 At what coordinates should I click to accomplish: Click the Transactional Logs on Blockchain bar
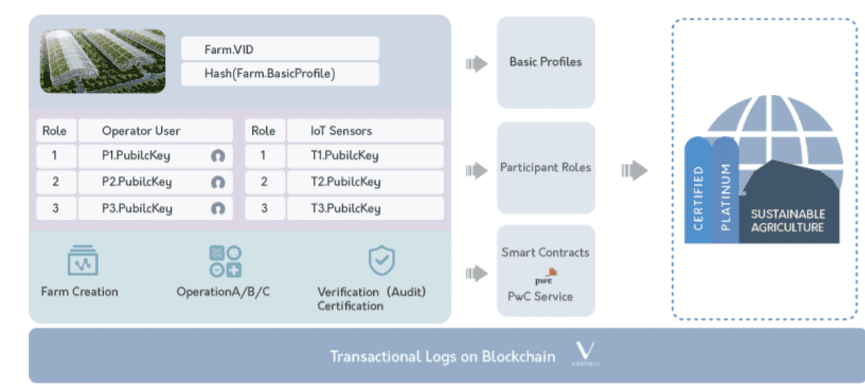pyautogui.click(x=447, y=356)
